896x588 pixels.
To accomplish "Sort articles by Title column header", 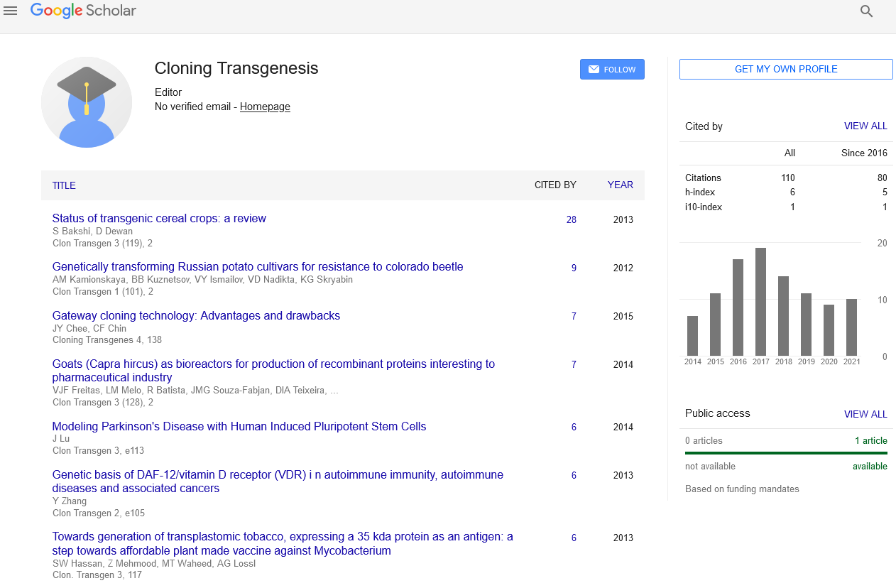I will [x=64, y=185].
